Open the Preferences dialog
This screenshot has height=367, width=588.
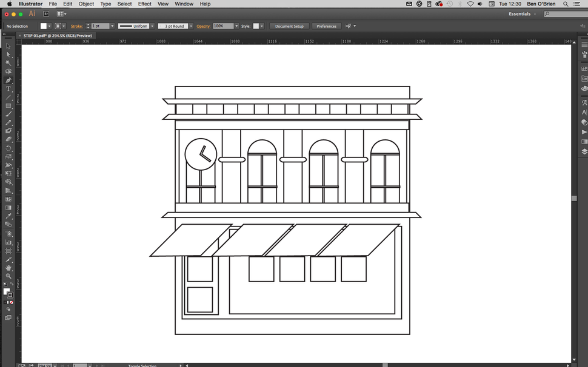(x=326, y=26)
